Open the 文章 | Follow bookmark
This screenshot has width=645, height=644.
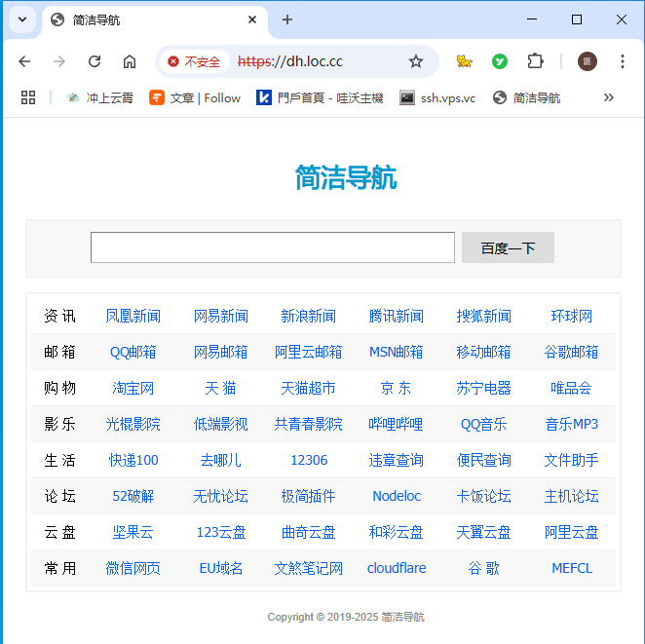tap(195, 97)
